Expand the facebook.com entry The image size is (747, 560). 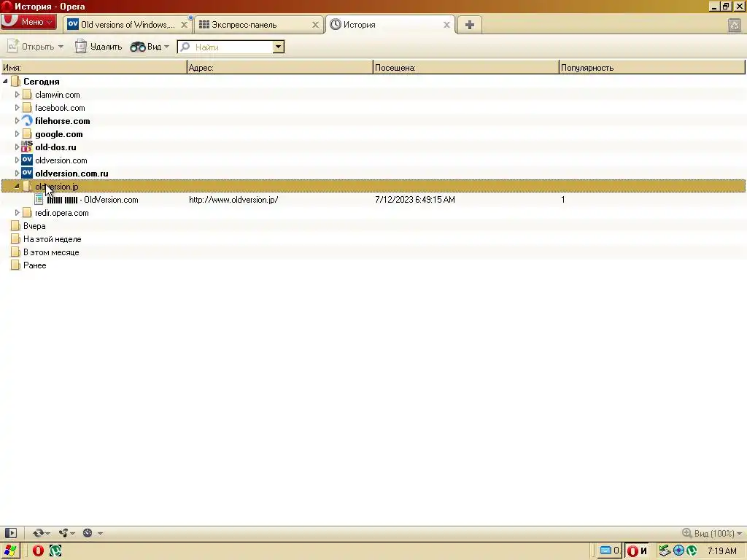(x=17, y=108)
